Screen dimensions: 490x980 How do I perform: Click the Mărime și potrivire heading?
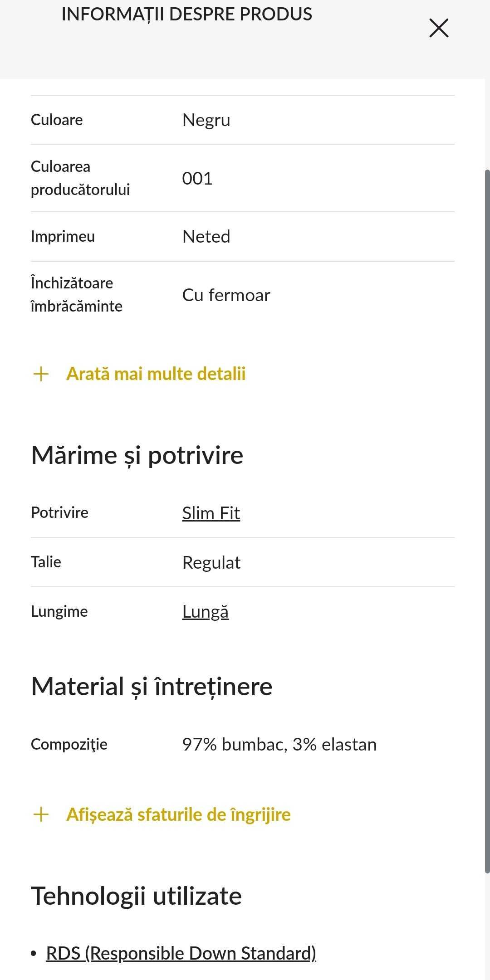point(137,455)
